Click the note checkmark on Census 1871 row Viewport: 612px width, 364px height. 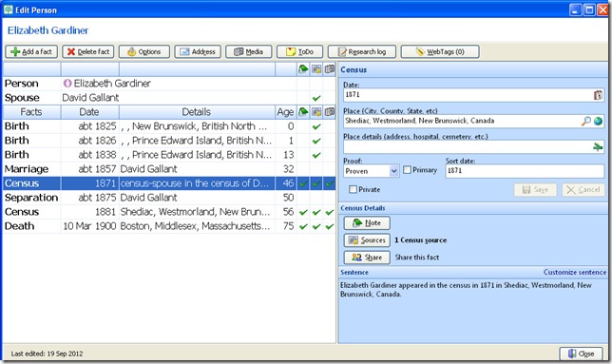coord(303,183)
